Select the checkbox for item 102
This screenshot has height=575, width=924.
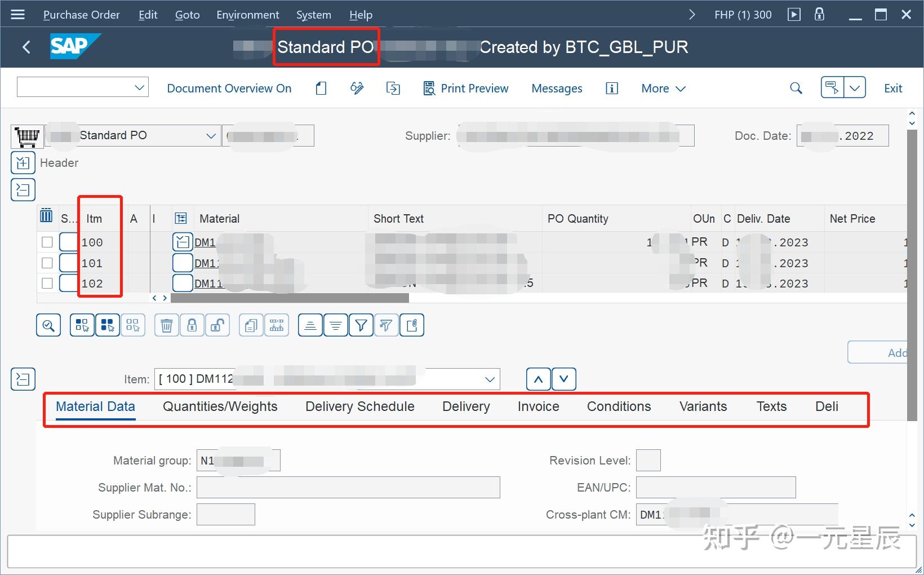coord(47,283)
